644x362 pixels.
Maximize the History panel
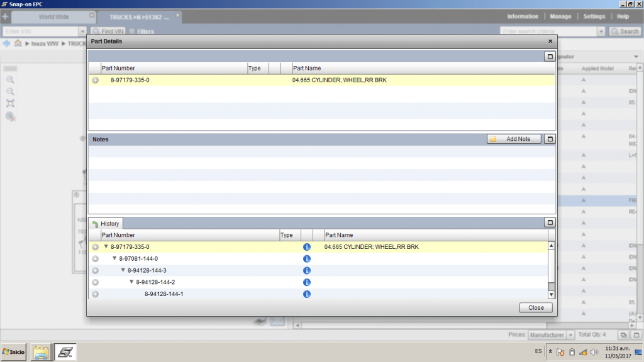[550, 223]
